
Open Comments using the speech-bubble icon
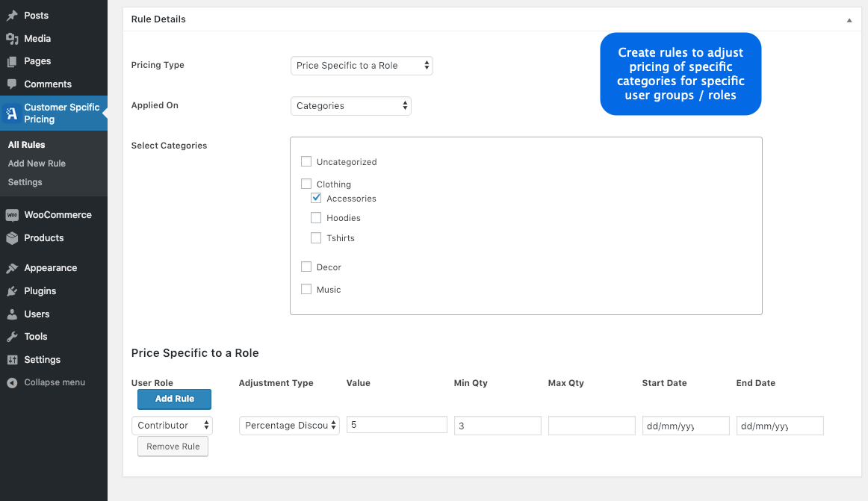(11, 84)
